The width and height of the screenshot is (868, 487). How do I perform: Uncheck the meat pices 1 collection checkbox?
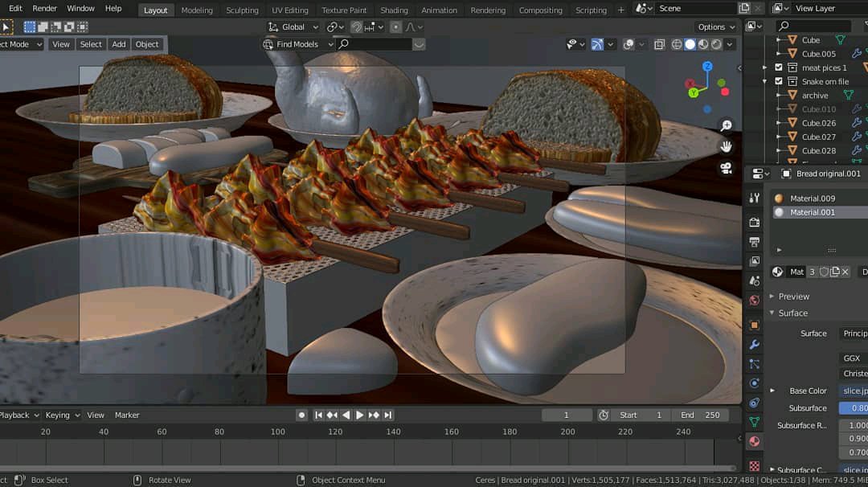pyautogui.click(x=779, y=68)
